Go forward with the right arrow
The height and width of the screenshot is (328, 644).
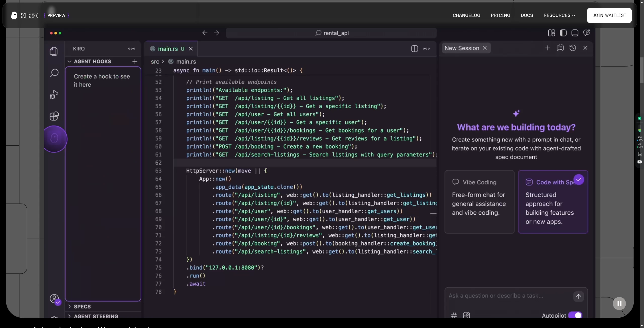pos(217,33)
